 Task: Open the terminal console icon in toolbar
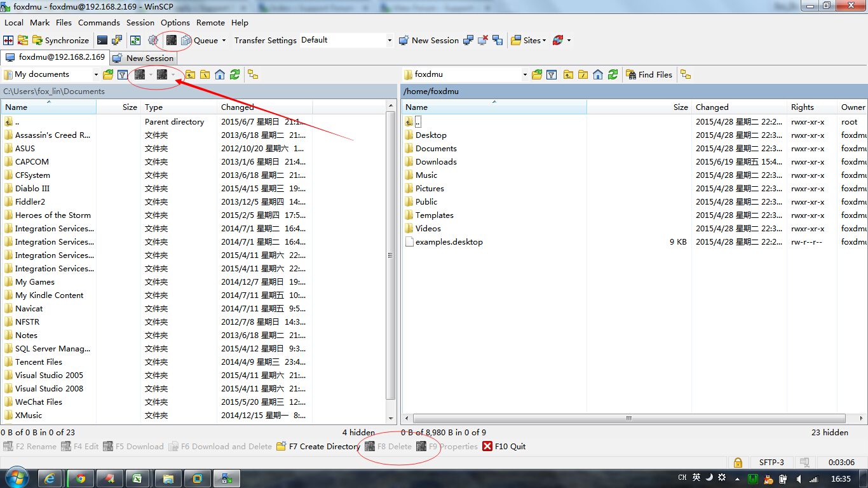click(x=102, y=40)
